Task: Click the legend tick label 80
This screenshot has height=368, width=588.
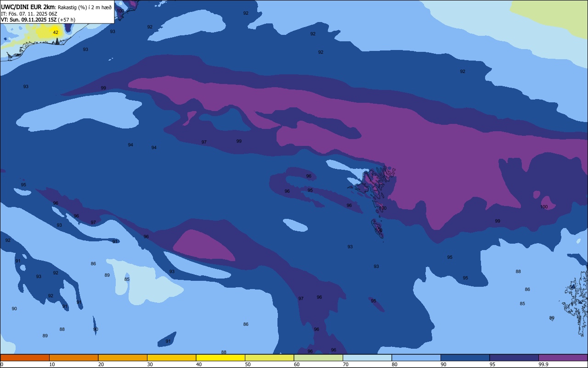Action: tap(395, 364)
